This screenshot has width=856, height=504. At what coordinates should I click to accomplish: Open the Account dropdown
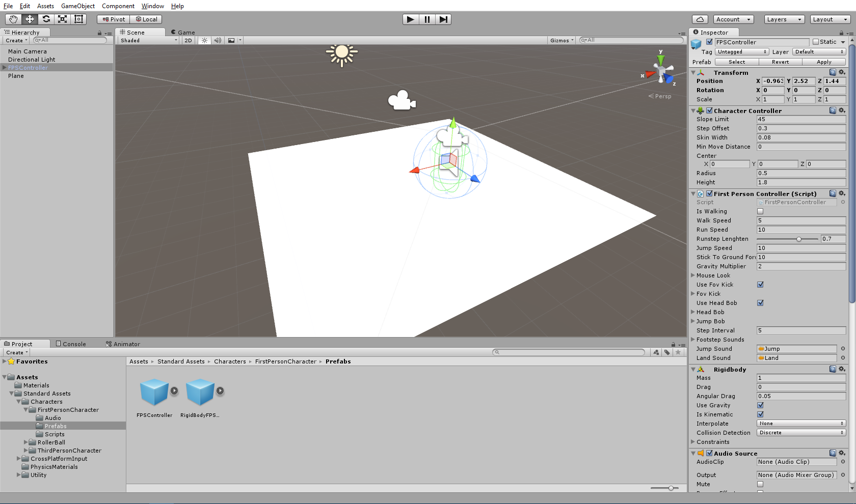733,19
